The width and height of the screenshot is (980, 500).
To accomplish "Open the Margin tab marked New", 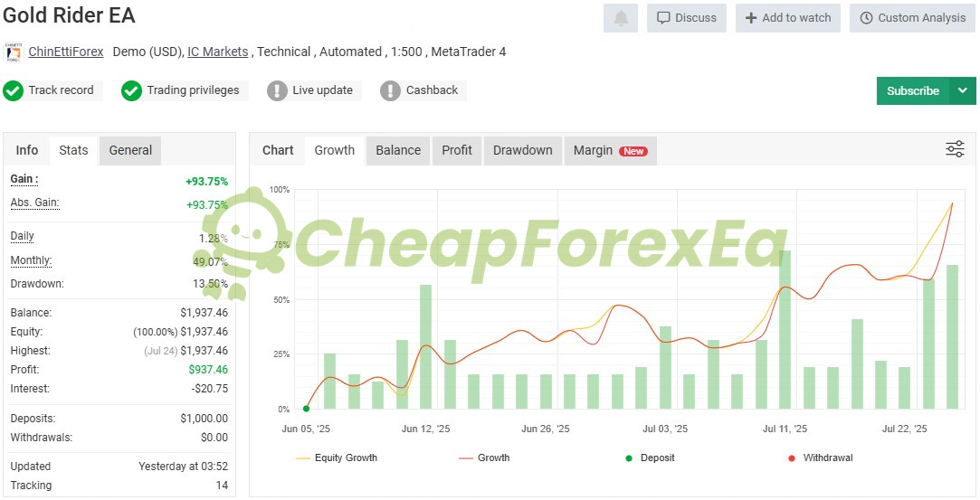I will pos(611,150).
